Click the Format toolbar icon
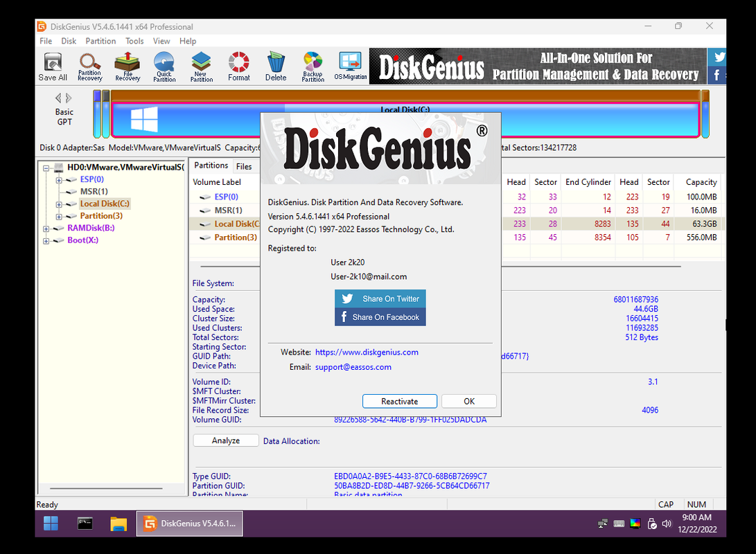Image resolution: width=756 pixels, height=554 pixels. pos(238,67)
